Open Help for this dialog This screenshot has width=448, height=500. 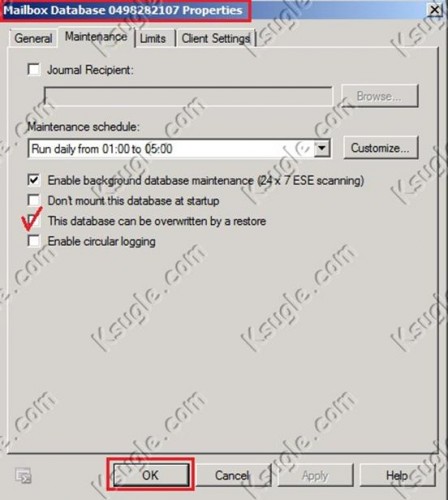pos(397,475)
